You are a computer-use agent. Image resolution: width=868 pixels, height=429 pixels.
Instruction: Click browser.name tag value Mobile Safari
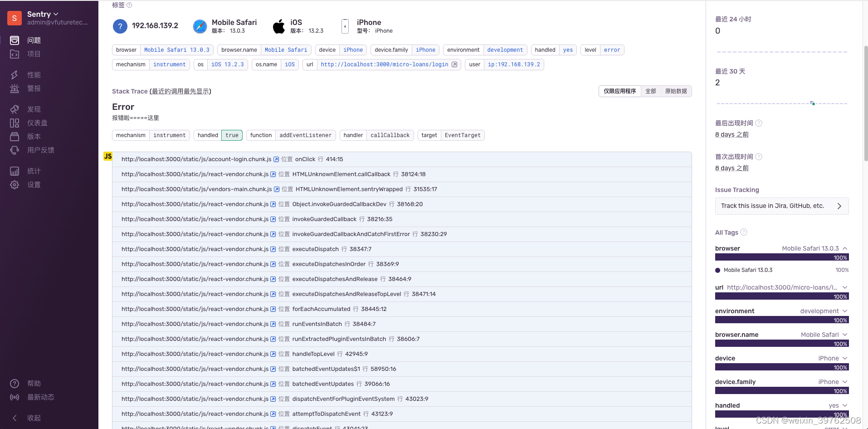coord(286,50)
